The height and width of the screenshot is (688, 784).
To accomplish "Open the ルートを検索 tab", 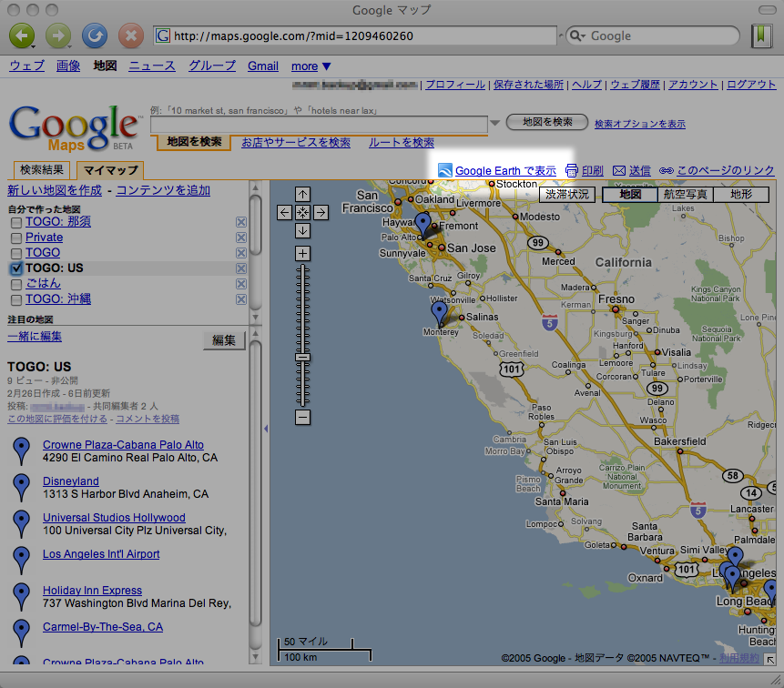I will coord(402,142).
